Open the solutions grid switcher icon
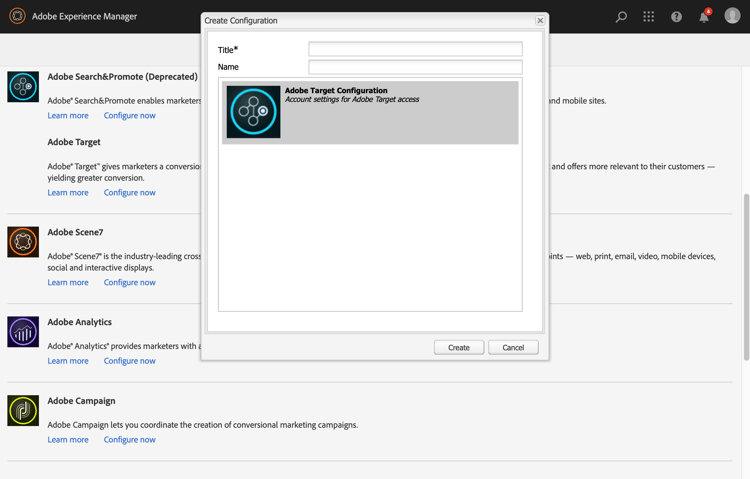The height and width of the screenshot is (479, 750). [x=649, y=17]
